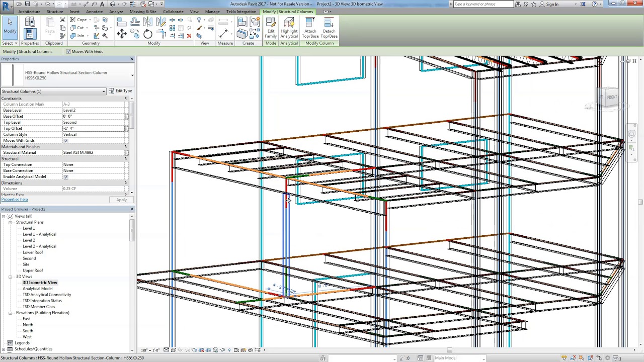
Task: Click the Undo arrow in quick access toolbar
Action: (47, 4)
